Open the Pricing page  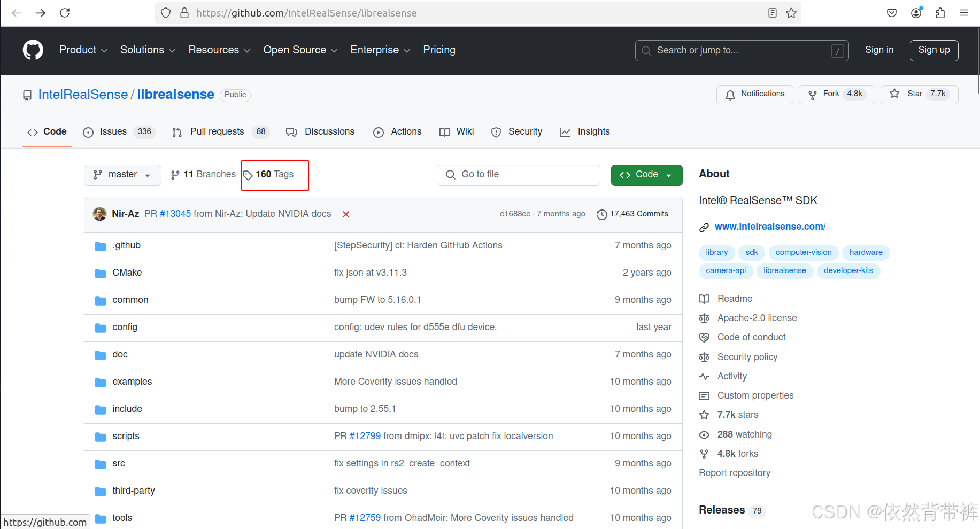pos(439,50)
